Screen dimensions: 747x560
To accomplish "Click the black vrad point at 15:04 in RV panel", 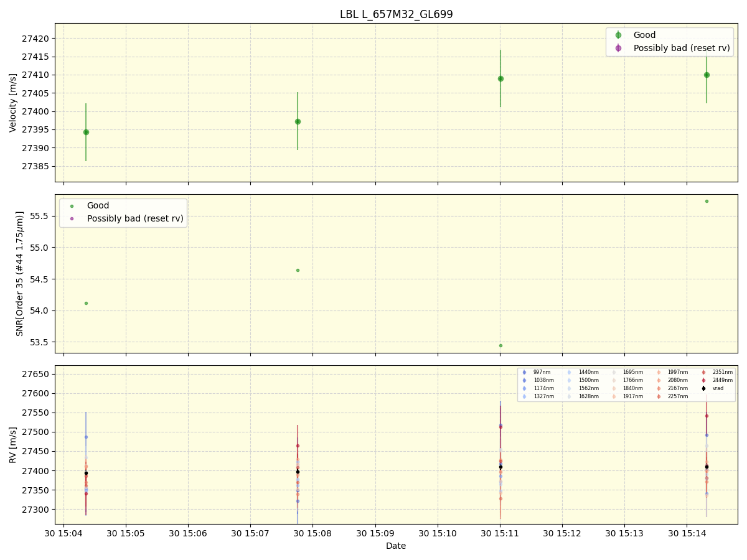I will pyautogui.click(x=86, y=473).
